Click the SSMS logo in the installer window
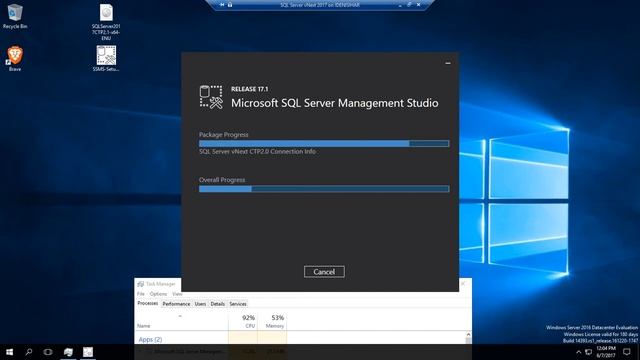The image size is (640, 360). [211, 97]
